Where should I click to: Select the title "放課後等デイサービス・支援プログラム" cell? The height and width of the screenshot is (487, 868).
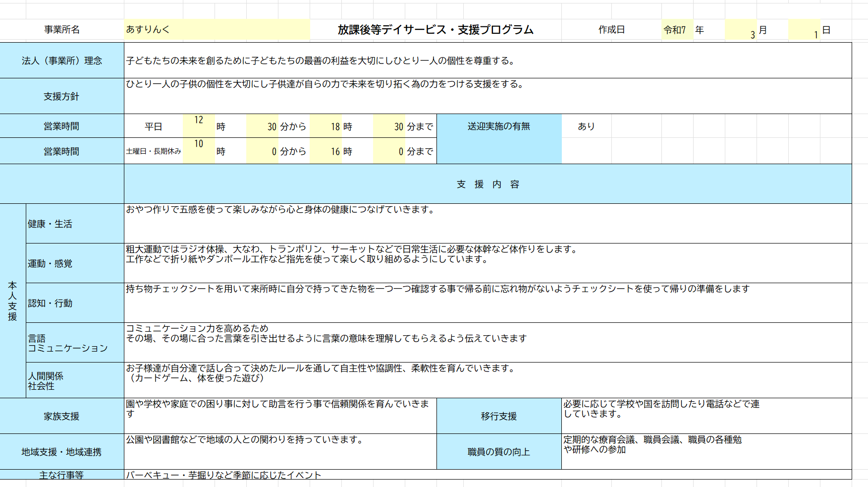pos(435,30)
